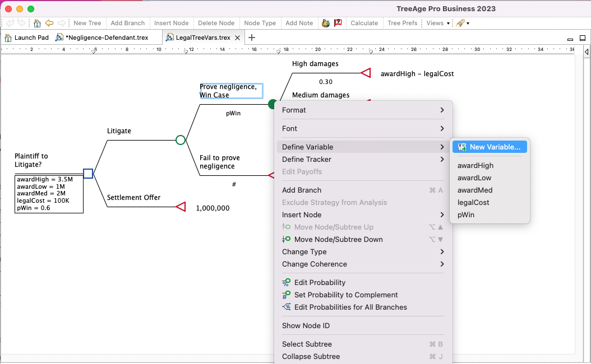Click the undo arrow in the toolbar
591x364 pixels.
pos(10,23)
